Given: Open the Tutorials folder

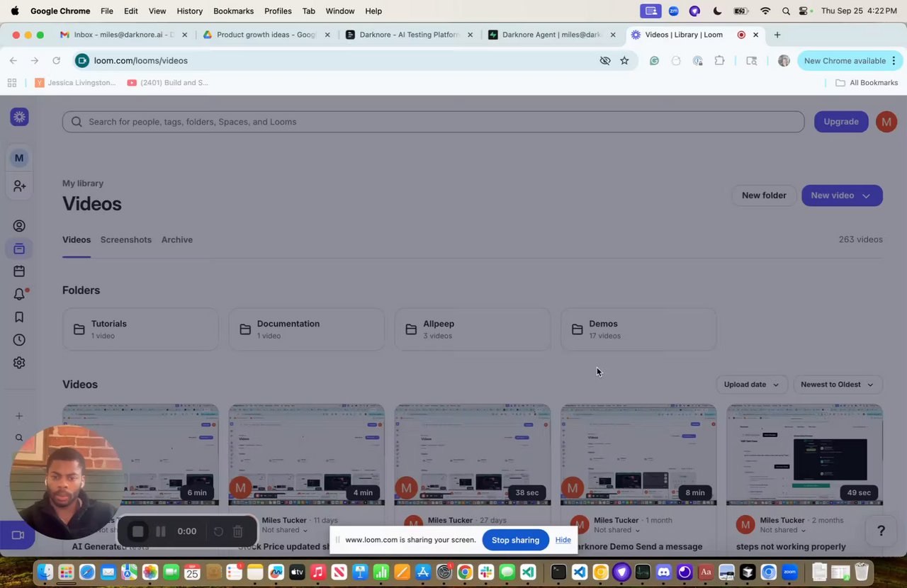Looking at the screenshot, I should pos(140,329).
